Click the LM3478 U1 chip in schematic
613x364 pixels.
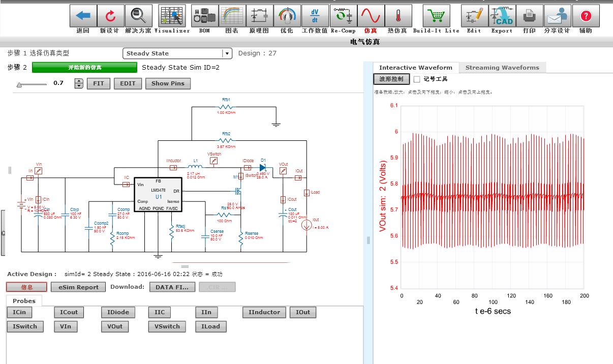pos(158,195)
